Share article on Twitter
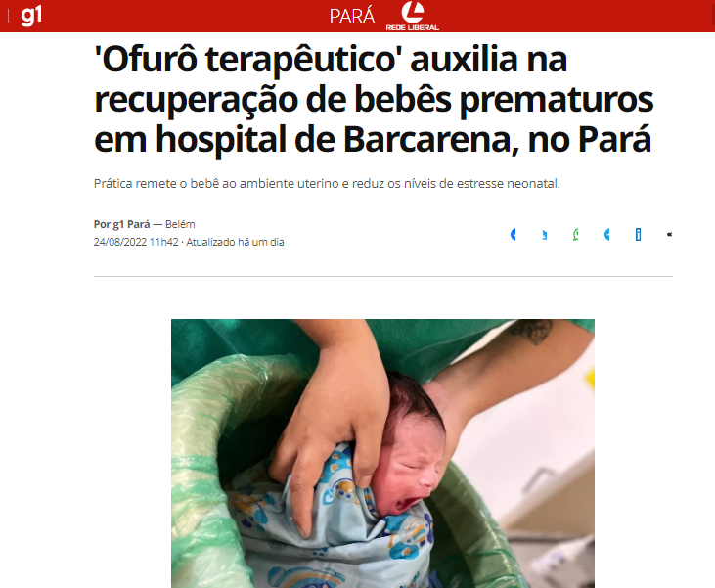 pos(544,235)
